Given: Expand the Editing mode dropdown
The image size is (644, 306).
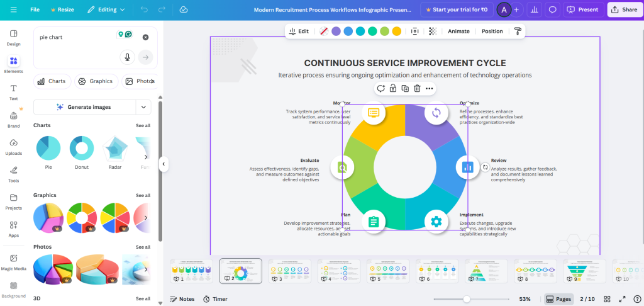Looking at the screenshot, I should tap(106, 10).
